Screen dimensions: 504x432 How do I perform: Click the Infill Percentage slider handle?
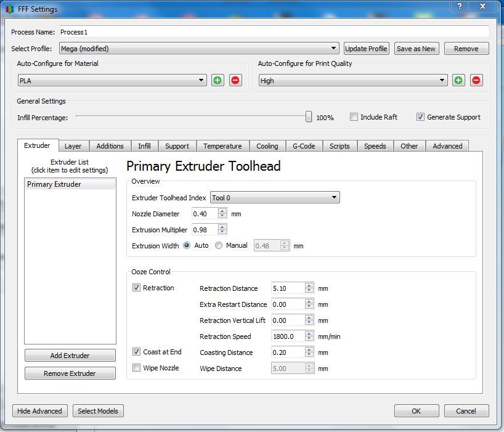(x=309, y=117)
